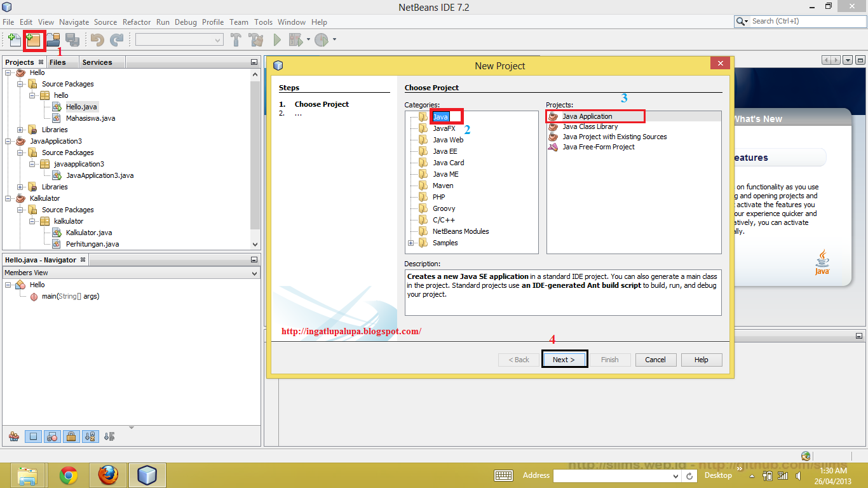This screenshot has width=868, height=488.
Task: Expand the Samples category in New Project
Action: click(x=411, y=243)
